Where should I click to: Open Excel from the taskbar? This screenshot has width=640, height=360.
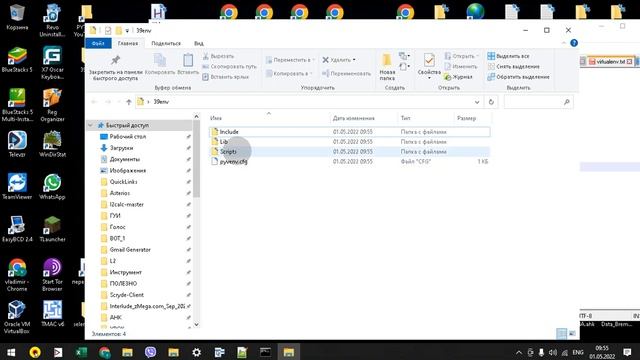[x=81, y=352]
